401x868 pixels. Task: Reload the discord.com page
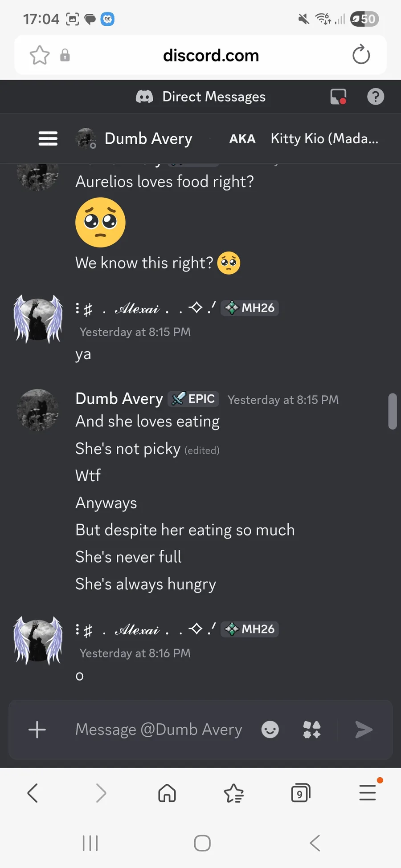click(361, 55)
